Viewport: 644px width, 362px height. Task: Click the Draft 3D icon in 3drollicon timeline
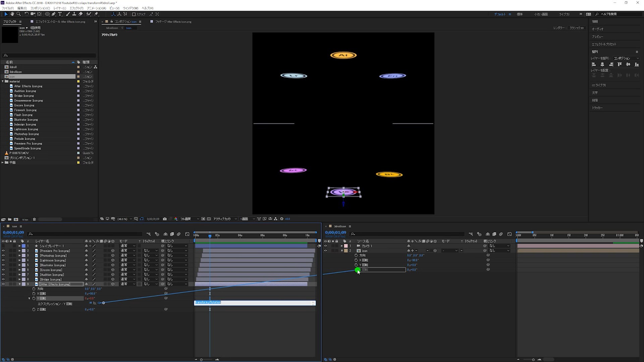pos(479,234)
